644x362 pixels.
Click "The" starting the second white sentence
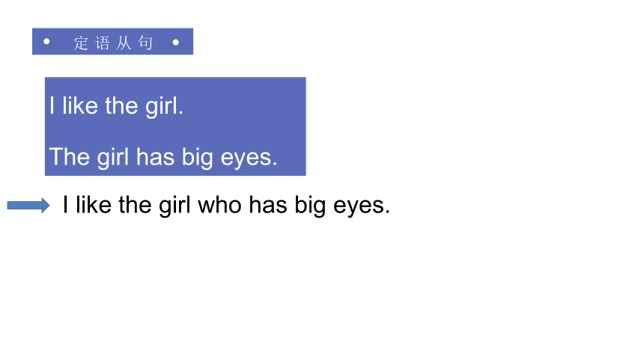(70, 157)
